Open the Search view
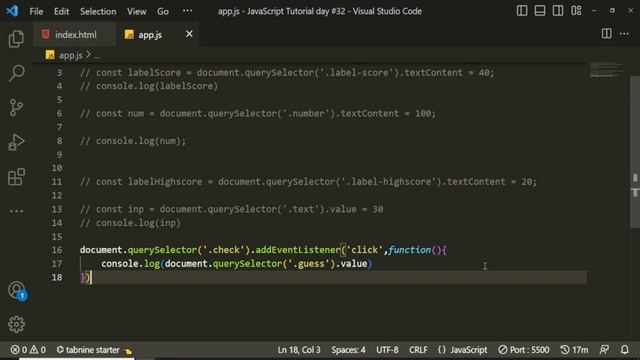The height and width of the screenshot is (360, 640). click(x=16, y=73)
